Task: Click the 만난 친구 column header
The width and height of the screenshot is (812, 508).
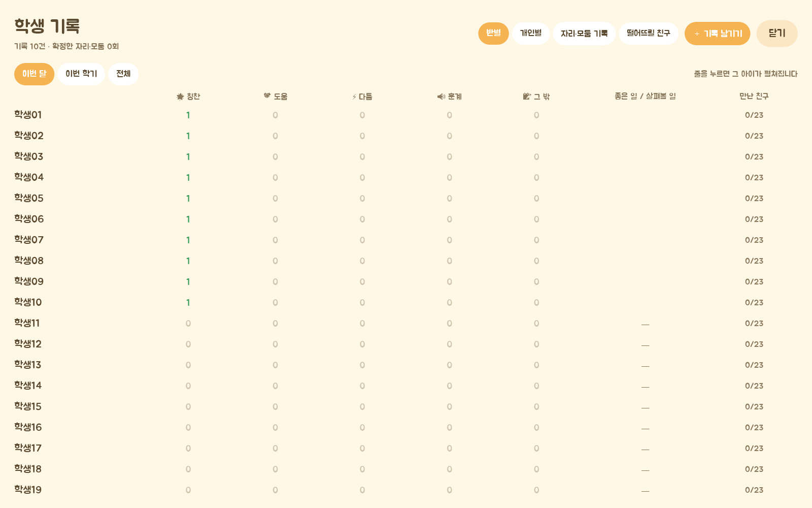Action: (x=754, y=96)
